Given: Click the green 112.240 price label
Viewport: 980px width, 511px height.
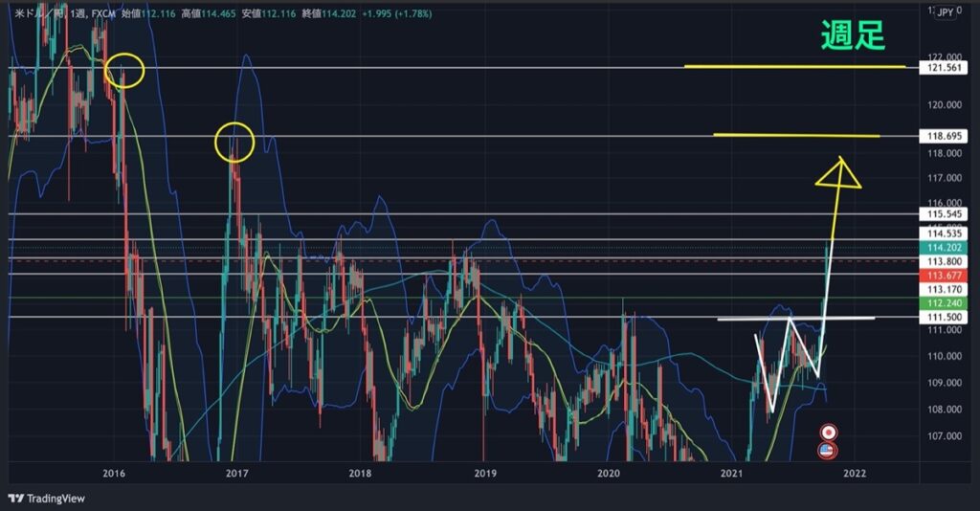Looking at the screenshot, I should pos(944,303).
